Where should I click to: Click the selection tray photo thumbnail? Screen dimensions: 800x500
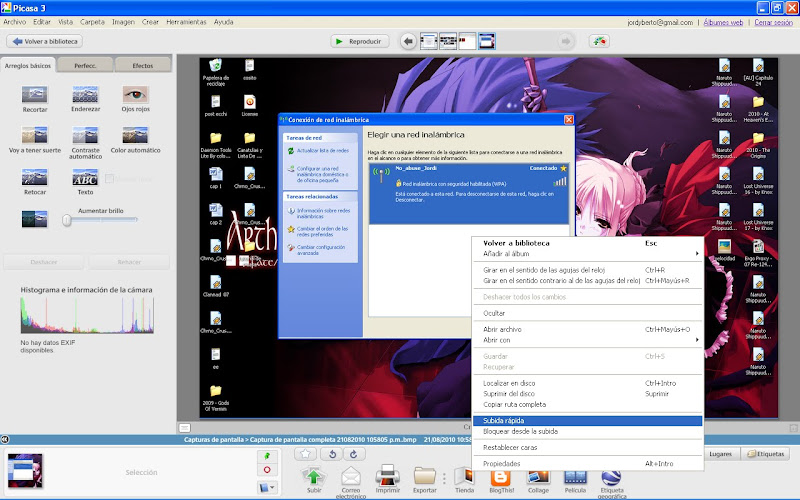pos(25,471)
